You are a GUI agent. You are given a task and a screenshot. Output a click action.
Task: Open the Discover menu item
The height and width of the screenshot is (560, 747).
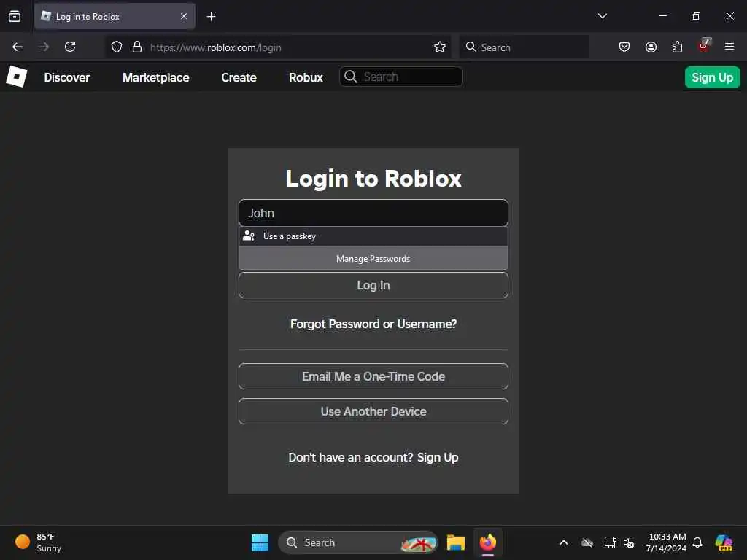click(x=66, y=77)
